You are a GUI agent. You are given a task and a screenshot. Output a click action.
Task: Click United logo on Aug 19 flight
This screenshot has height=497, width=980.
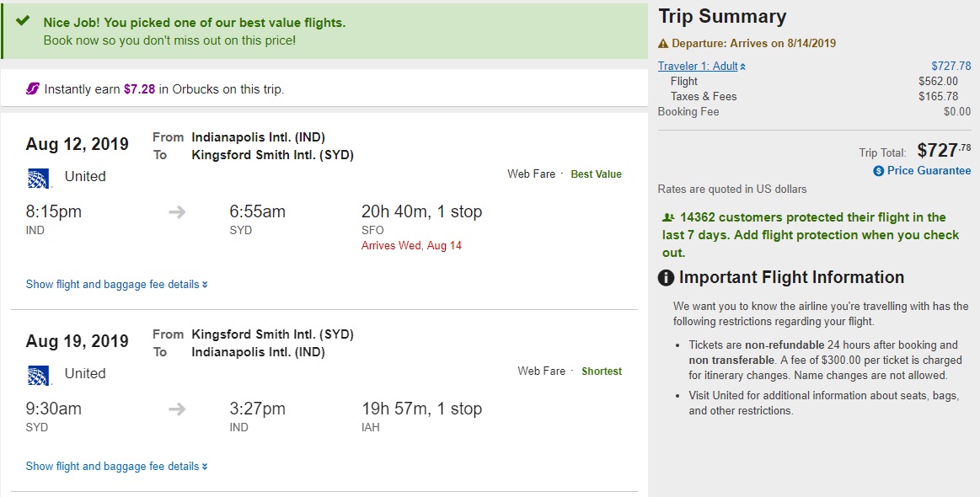tap(40, 374)
